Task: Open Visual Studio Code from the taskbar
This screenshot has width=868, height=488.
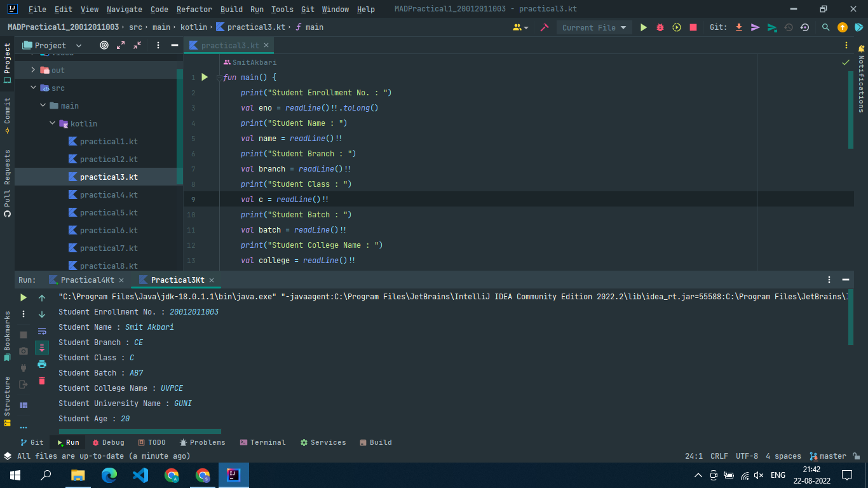Action: [x=140, y=475]
